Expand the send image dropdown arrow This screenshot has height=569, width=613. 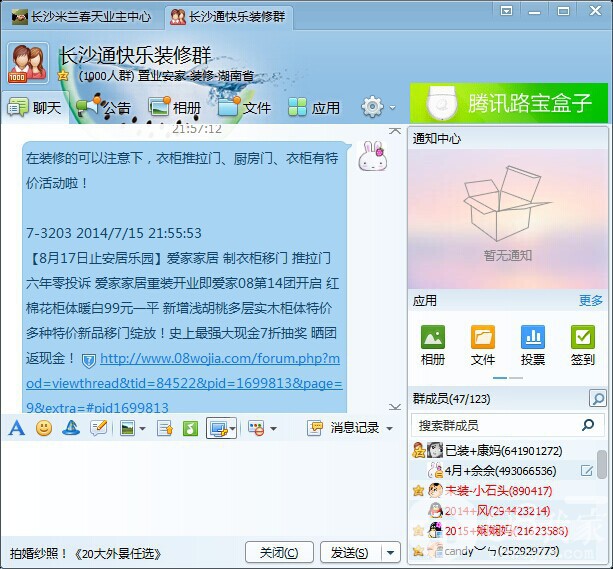[x=142, y=429]
